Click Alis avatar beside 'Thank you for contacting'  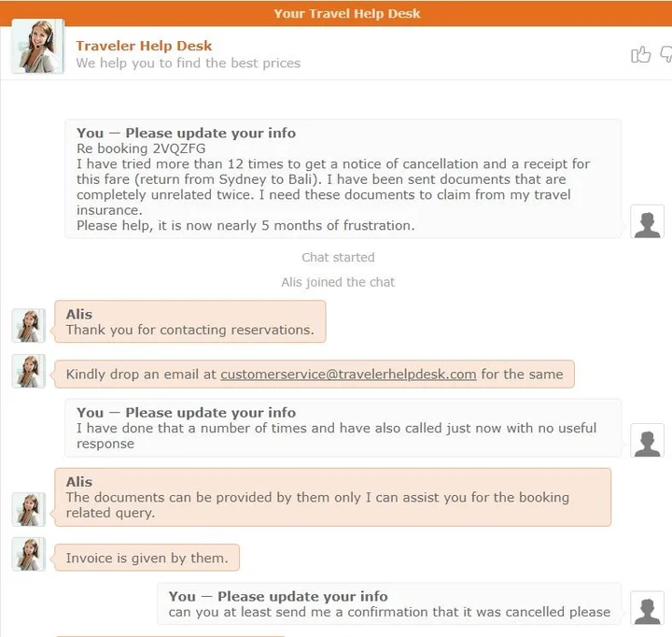28,326
